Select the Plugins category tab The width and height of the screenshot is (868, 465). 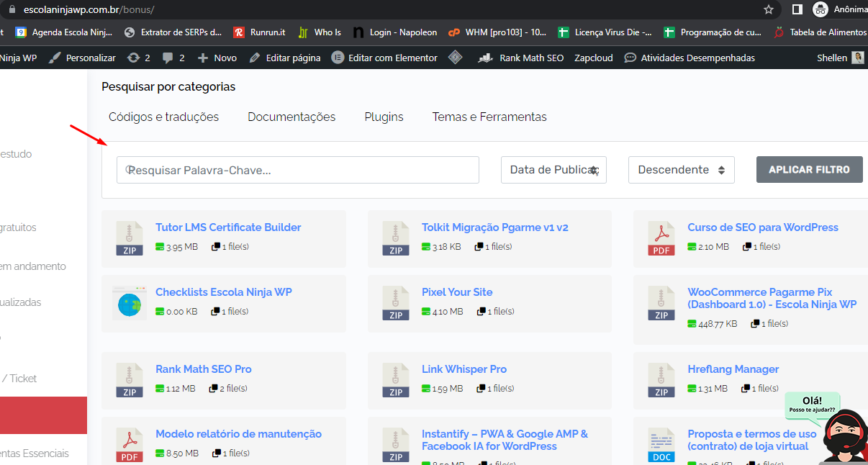click(384, 117)
